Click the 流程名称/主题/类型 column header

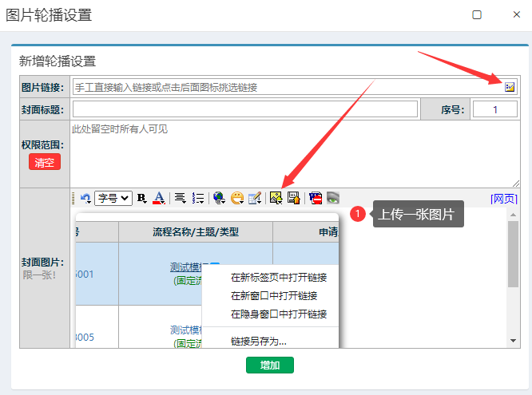196,232
